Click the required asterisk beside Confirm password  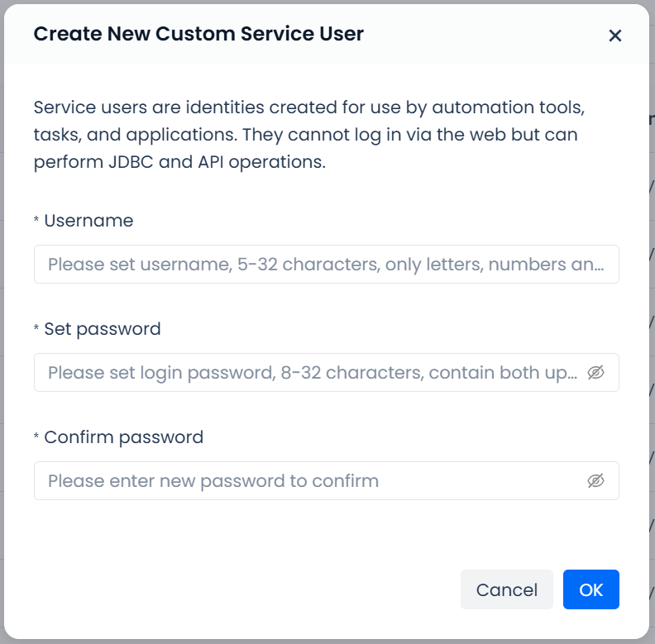(36, 438)
